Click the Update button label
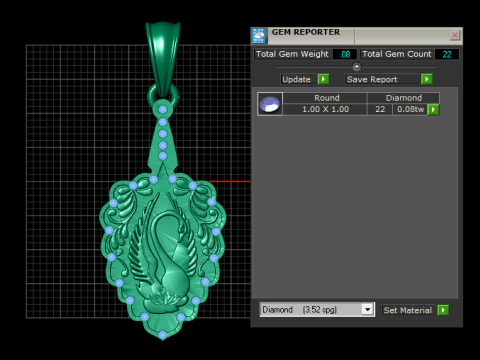 (x=296, y=79)
